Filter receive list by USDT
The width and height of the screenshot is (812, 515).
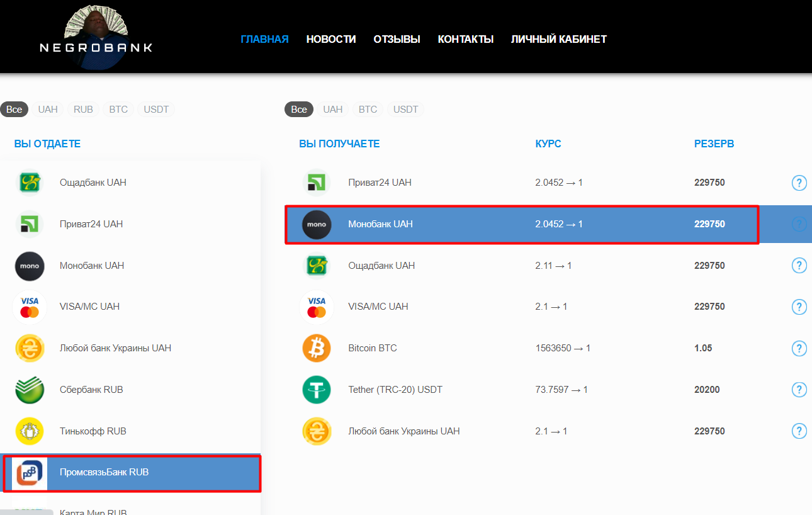[406, 110]
